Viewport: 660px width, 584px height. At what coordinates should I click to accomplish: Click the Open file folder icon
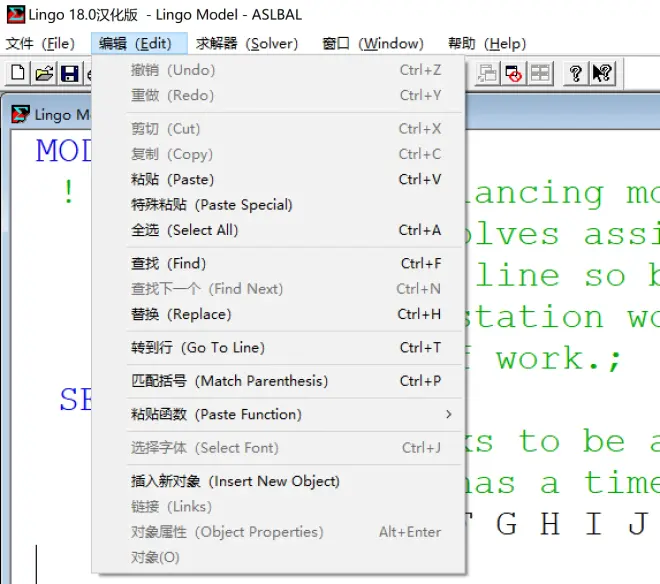point(44,73)
